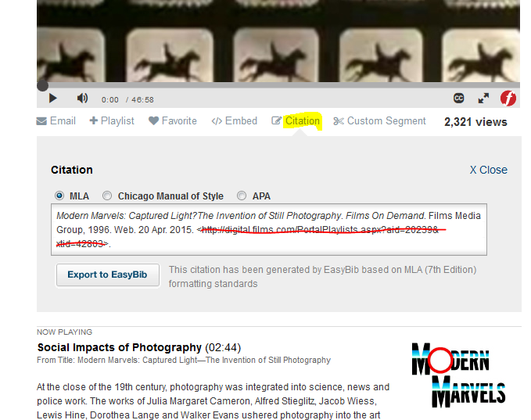Select the APA citation radio button
531x420 pixels.
point(242,196)
